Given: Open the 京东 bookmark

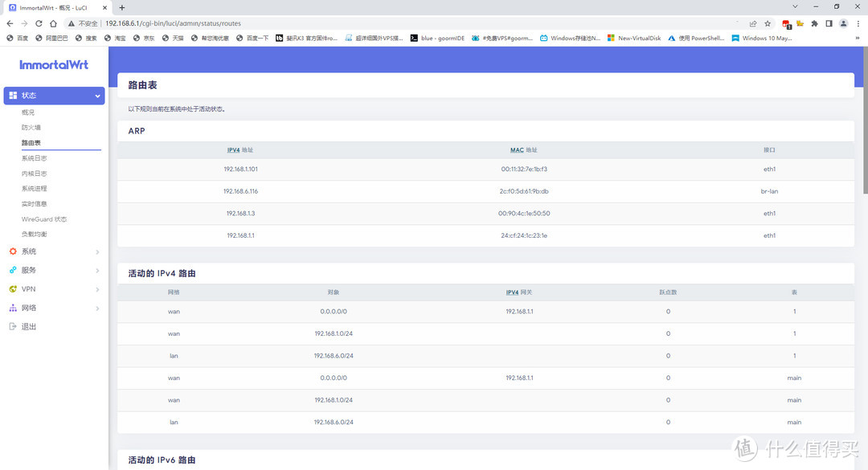Looking at the screenshot, I should [x=144, y=39].
